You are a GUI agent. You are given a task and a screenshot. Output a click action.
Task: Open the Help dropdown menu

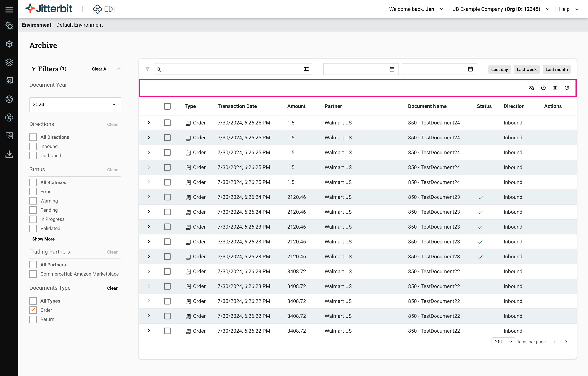(x=569, y=9)
